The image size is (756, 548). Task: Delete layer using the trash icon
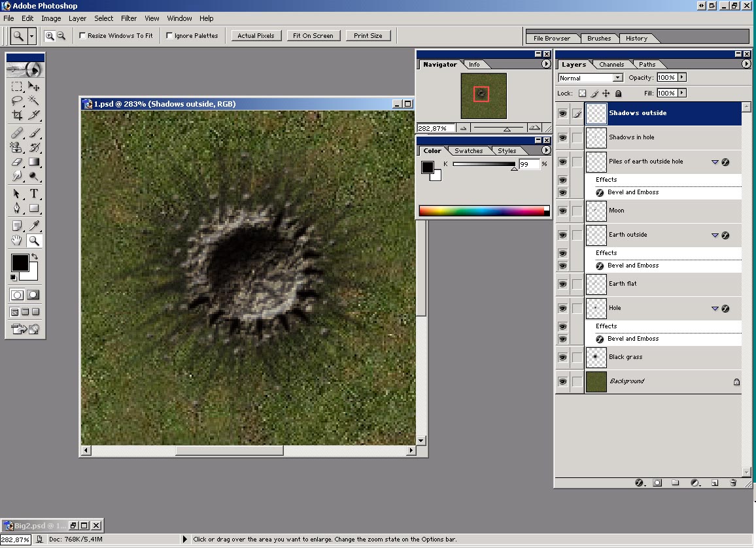coord(733,483)
